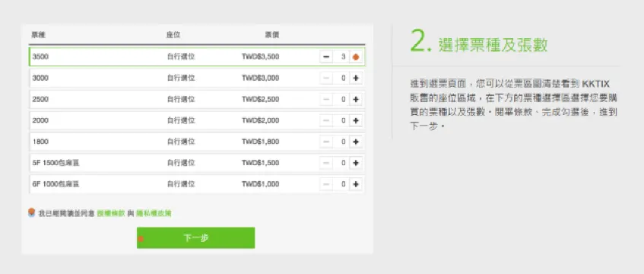Click 自行選位 seat text in 6F 1000 row

coord(181,184)
